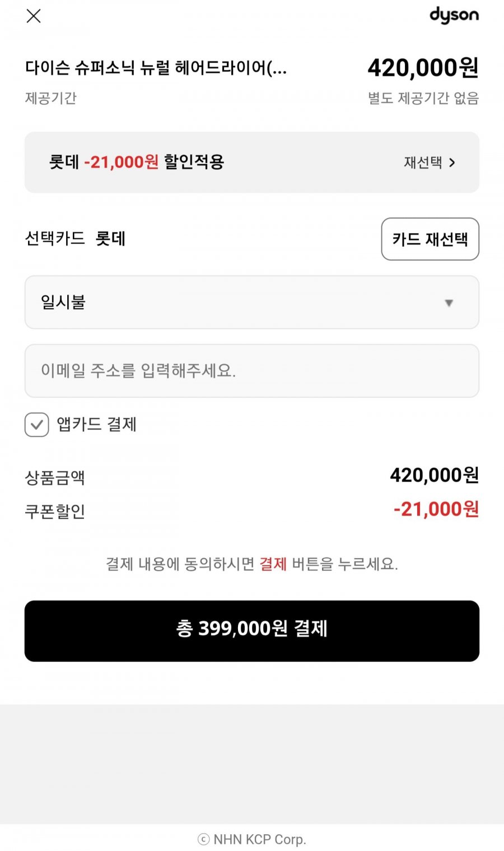Click the chevron arrow next to 재선택

(452, 162)
